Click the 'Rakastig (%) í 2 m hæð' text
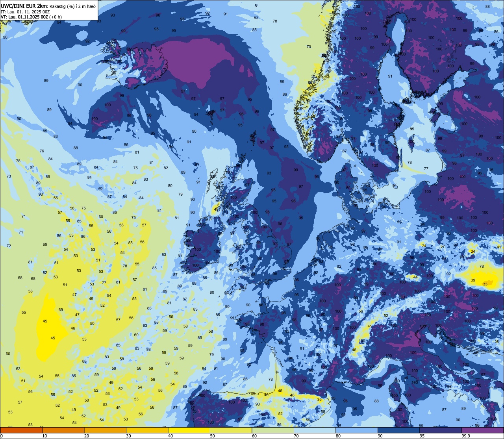 click(72, 6)
